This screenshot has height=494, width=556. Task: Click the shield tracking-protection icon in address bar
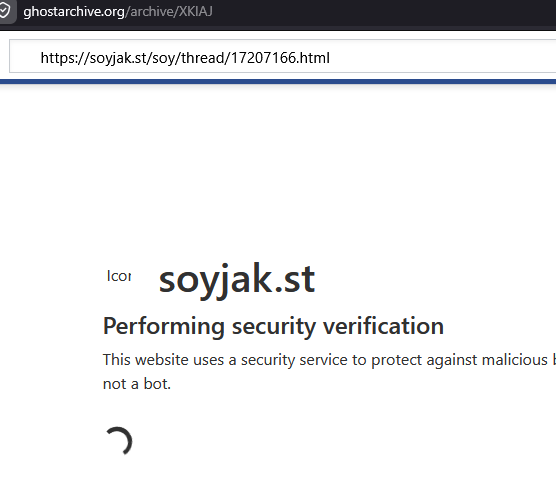4,11
